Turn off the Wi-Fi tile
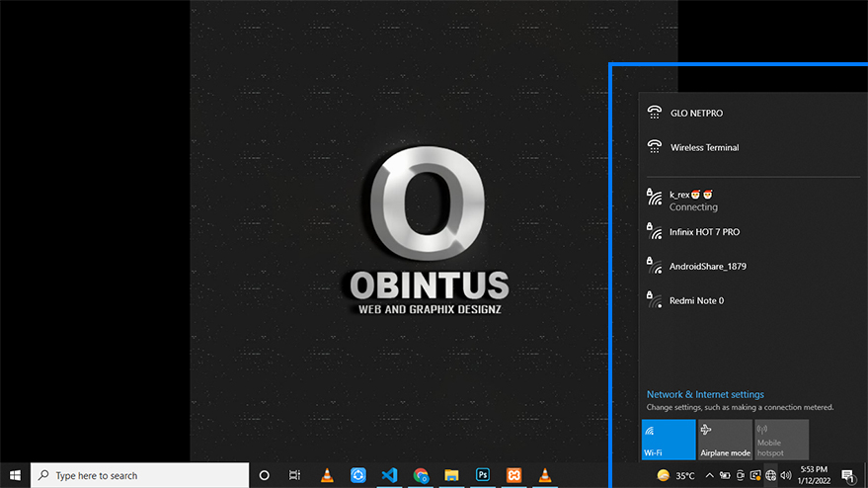This screenshot has width=868, height=488. click(669, 440)
